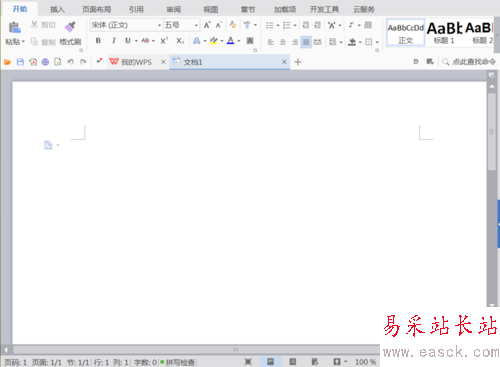
Task: Apply superscript X² formatting
Action: 164,41
